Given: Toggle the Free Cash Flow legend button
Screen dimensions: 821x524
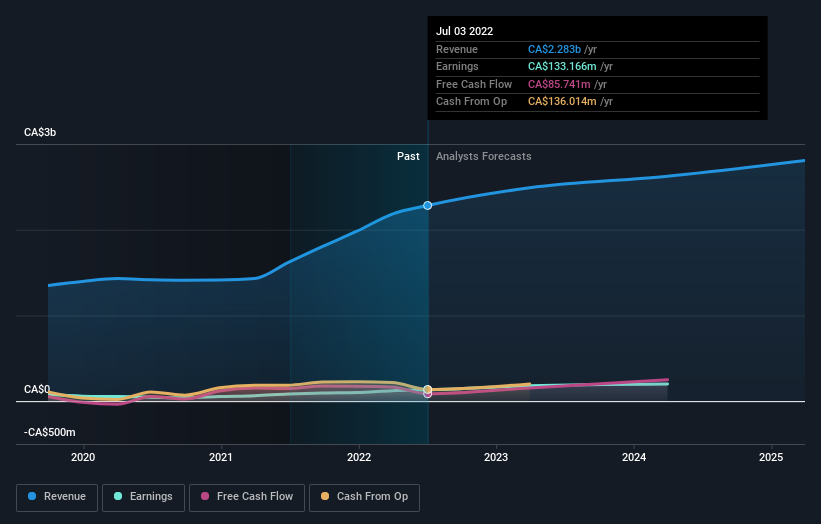Looking at the screenshot, I should point(247,497).
